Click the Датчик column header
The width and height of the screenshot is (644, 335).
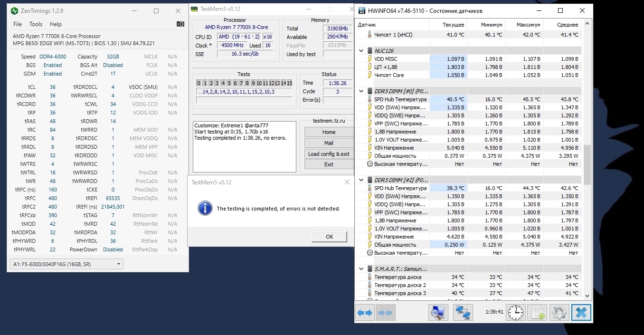click(392, 25)
